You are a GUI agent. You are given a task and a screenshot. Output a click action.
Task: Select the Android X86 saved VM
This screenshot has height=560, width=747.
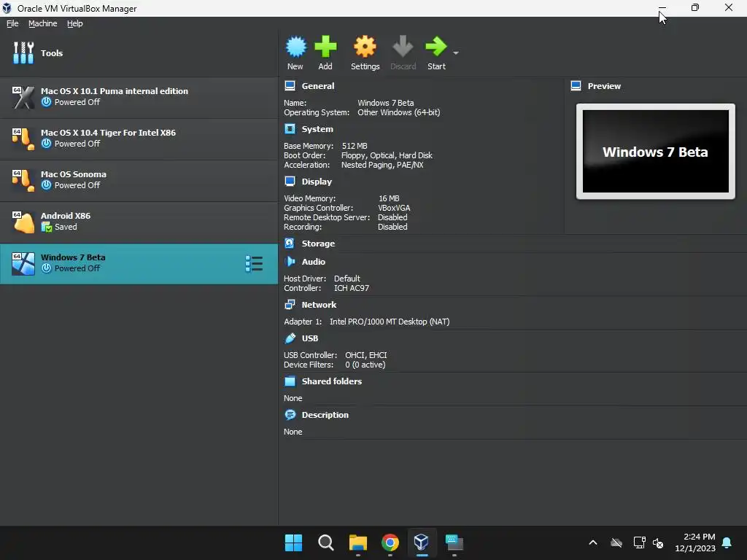click(139, 222)
